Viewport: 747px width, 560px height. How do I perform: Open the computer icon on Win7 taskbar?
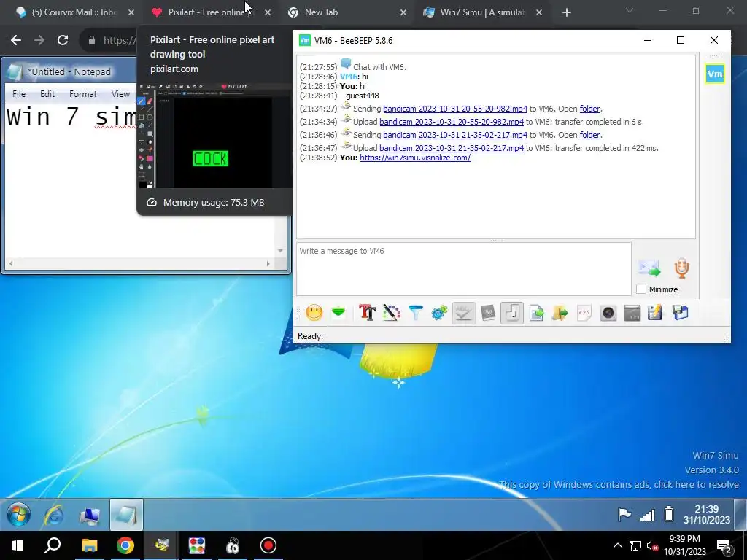coord(90,515)
